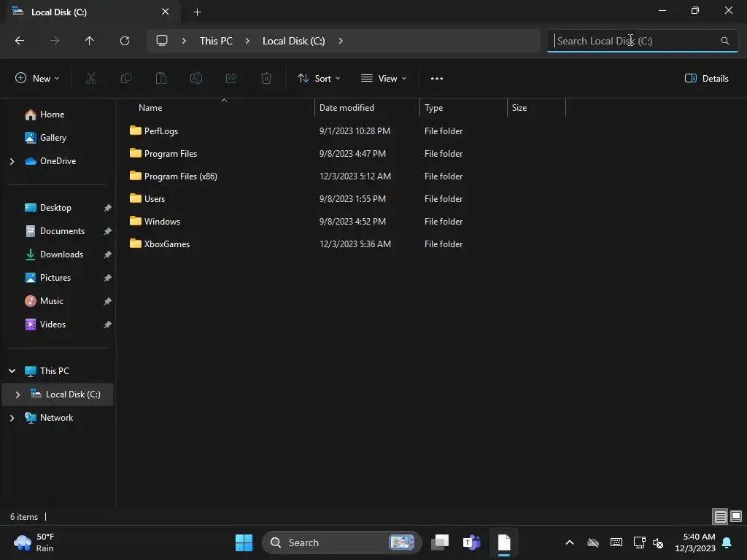
Task: Open the pinned Videos folder
Action: click(53, 324)
